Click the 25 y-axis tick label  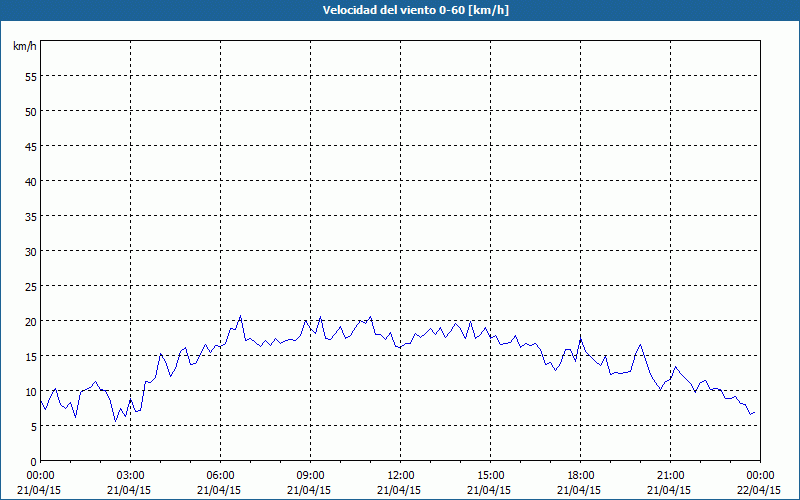tap(30, 286)
